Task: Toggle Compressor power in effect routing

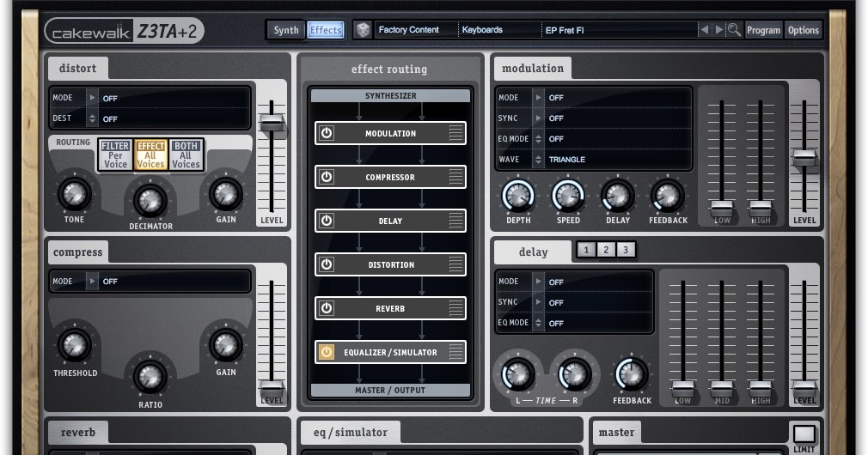Action: (x=327, y=177)
